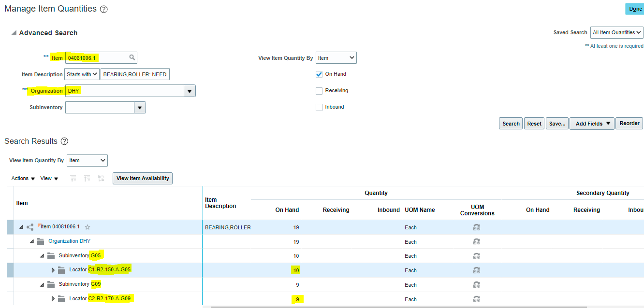
Task: Open the Saved Search dropdown
Action: tap(616, 32)
